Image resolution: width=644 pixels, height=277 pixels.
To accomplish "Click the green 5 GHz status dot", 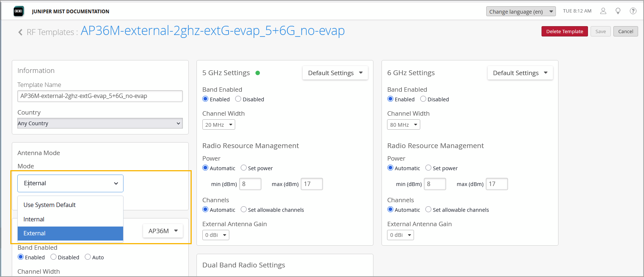I will (x=258, y=73).
